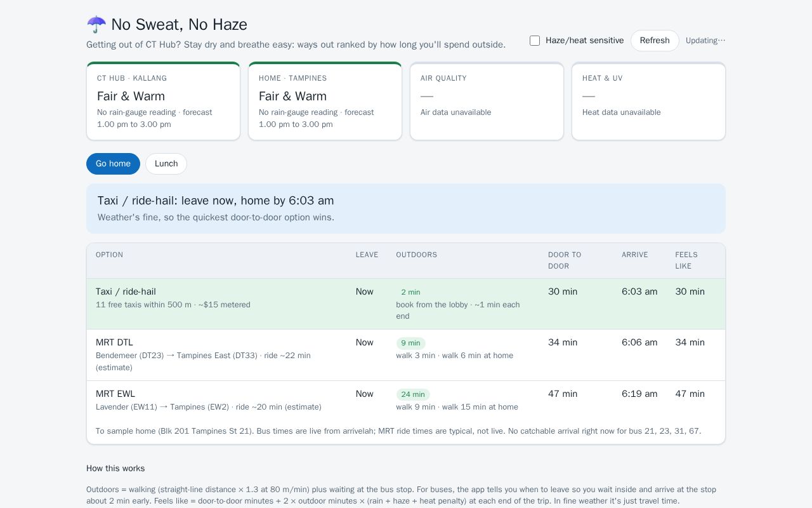812x508 pixels.
Task: Click the DOOR TO DOOR column header
Action: click(x=565, y=260)
